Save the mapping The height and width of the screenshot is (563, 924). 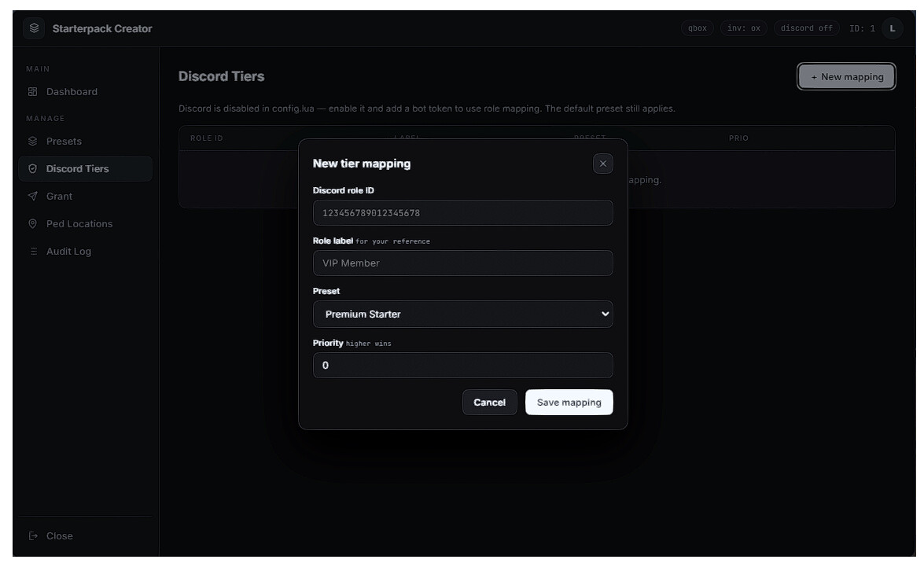point(569,402)
